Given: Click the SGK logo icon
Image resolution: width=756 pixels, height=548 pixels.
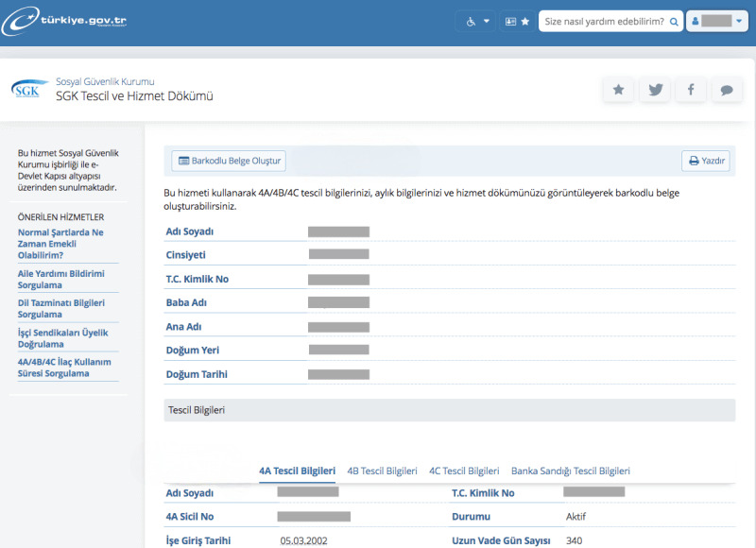Looking at the screenshot, I should [26, 89].
